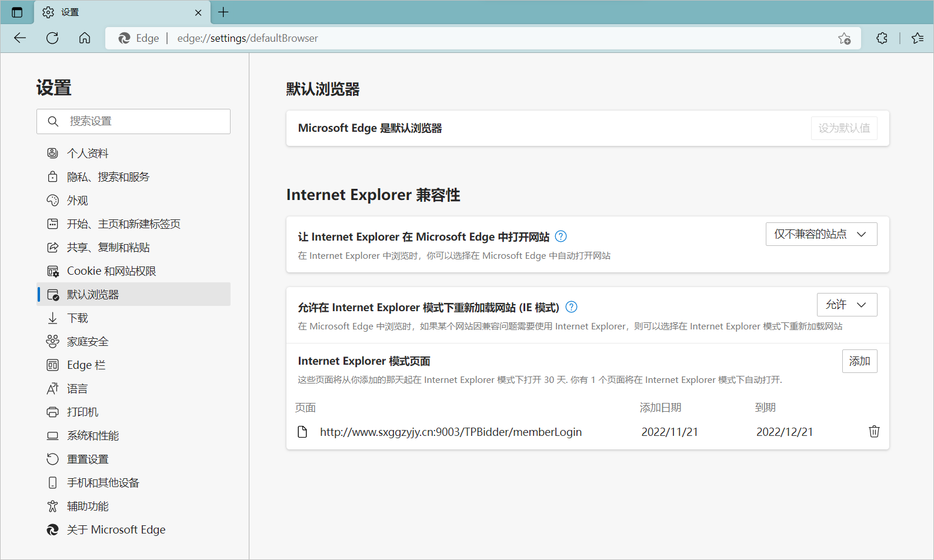Open Edge 栏 settings section

(134, 365)
